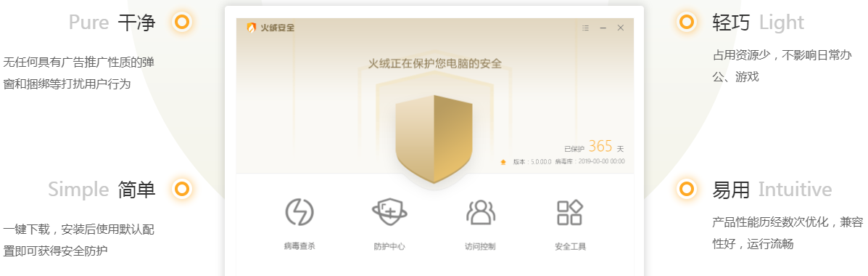Open the Protection Center (防护中心) shield icon

[x=389, y=211]
